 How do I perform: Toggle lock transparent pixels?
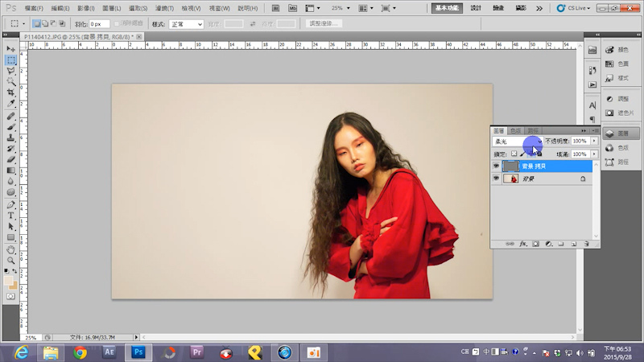514,154
